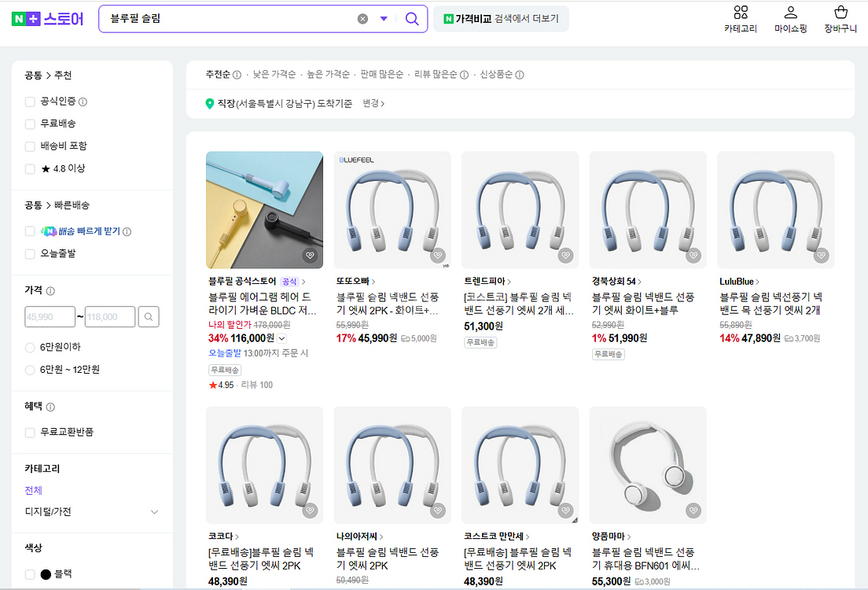Check the 무료교환반품 benefit filter
The height and width of the screenshot is (590, 868).
[x=30, y=432]
